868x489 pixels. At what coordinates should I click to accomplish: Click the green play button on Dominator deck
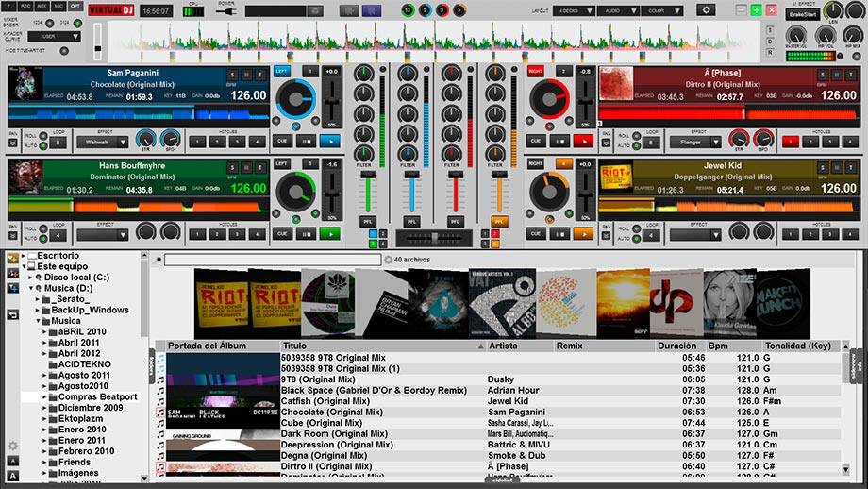tap(330, 234)
